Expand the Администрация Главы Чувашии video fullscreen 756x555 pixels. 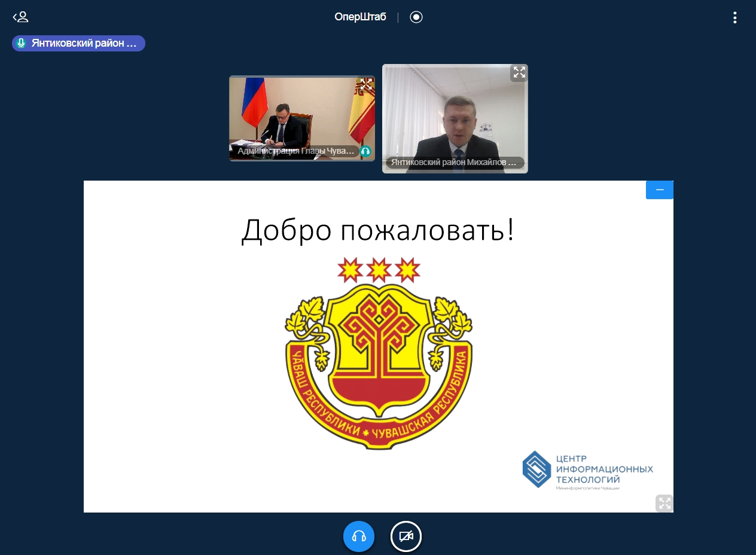(x=366, y=84)
